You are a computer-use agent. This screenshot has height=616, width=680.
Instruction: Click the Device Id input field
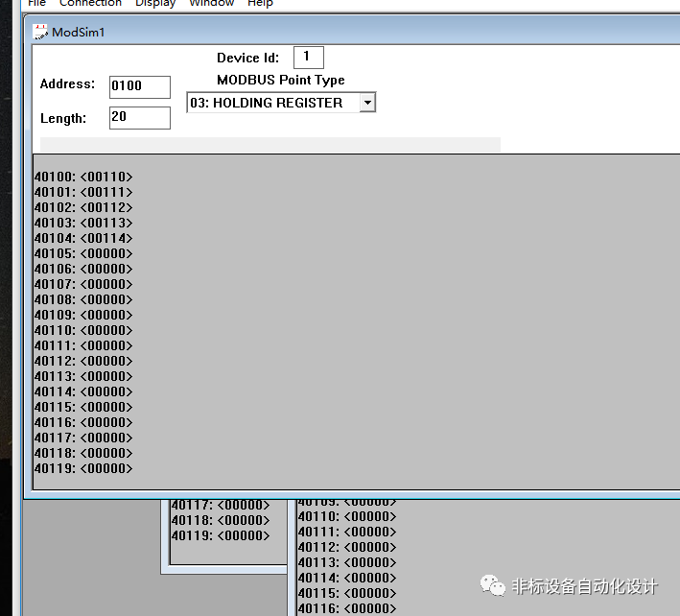point(308,58)
